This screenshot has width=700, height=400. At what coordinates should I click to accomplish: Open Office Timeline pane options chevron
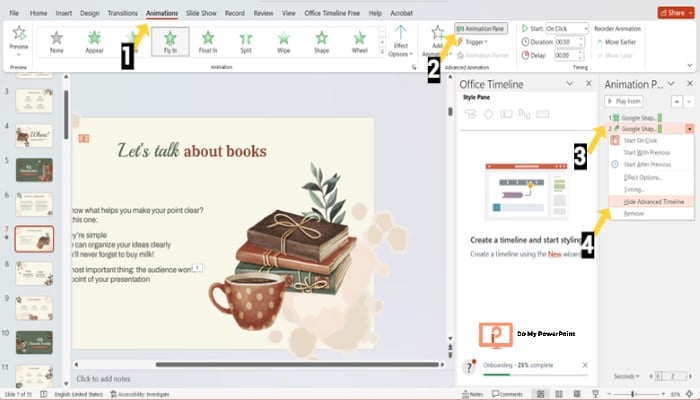pos(570,83)
